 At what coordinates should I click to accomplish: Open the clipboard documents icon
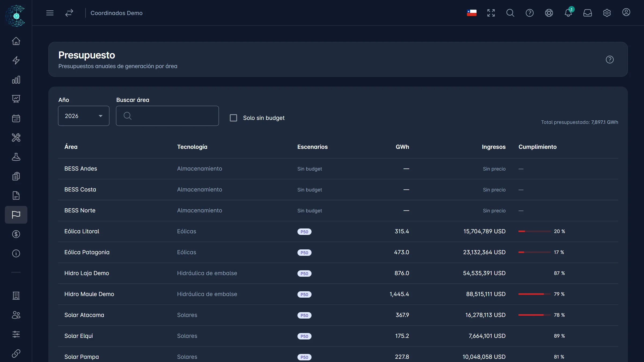tap(16, 176)
